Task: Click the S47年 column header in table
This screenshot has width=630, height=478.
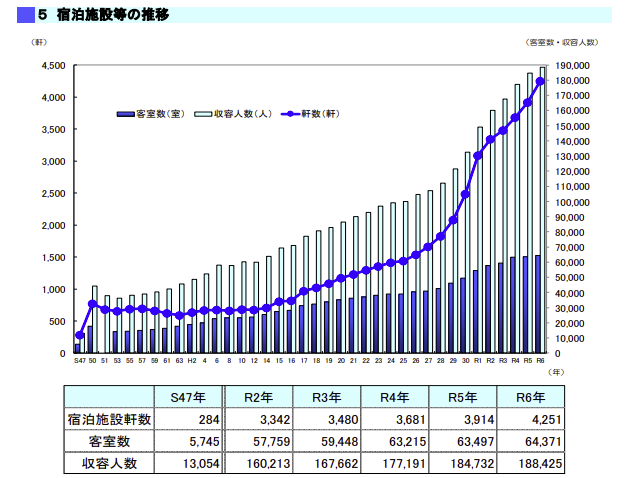Action: 187,397
